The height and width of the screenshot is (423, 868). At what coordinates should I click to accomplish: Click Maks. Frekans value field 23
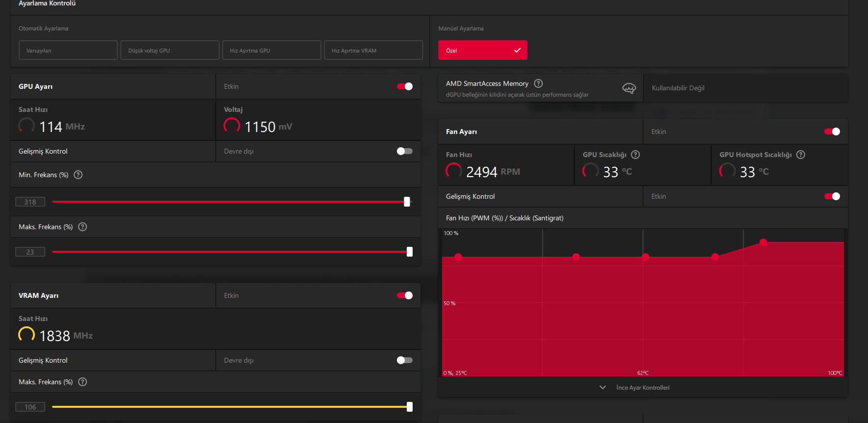(x=30, y=252)
